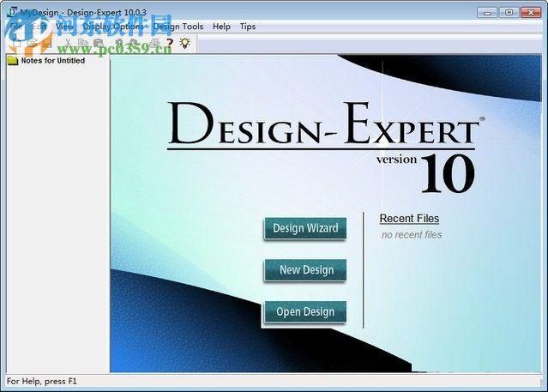Click the Copy toolbar icon

(x=83, y=44)
